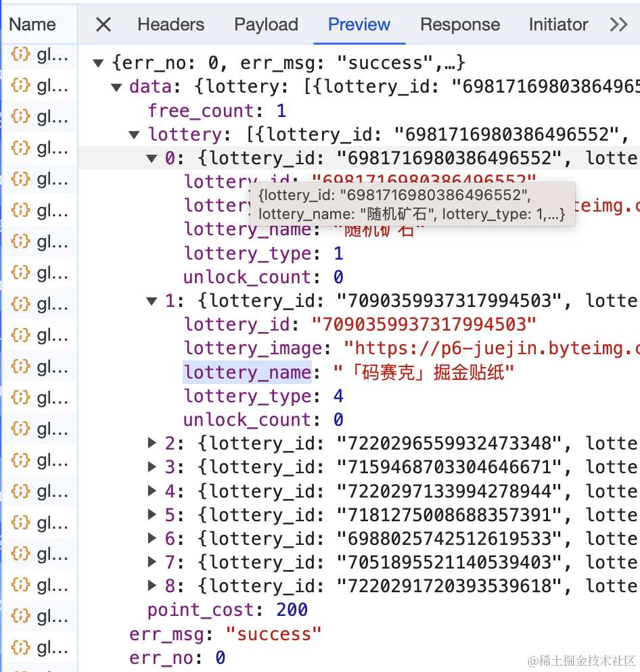Select the fifth gl... JSON request row
640x672 pixels.
point(39,178)
